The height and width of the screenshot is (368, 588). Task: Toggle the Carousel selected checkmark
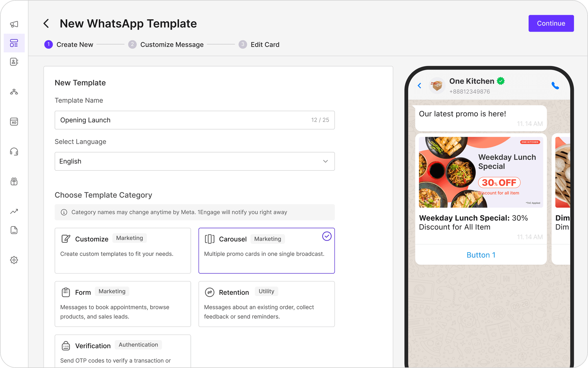327,236
